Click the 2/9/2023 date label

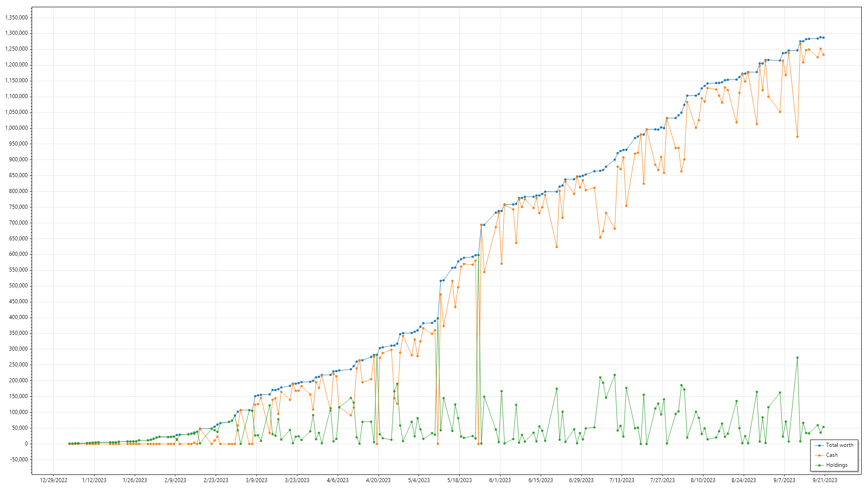pyautogui.click(x=175, y=480)
